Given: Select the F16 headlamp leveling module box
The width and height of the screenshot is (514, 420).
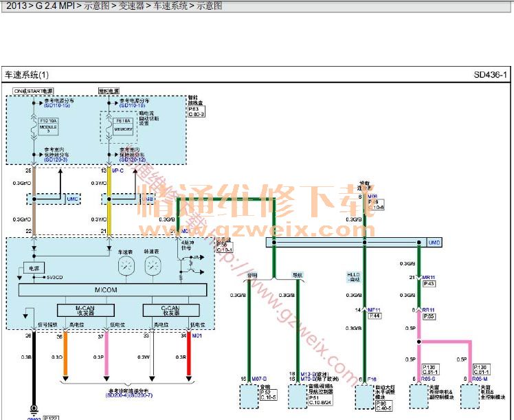Looking at the screenshot, I should (x=365, y=397).
